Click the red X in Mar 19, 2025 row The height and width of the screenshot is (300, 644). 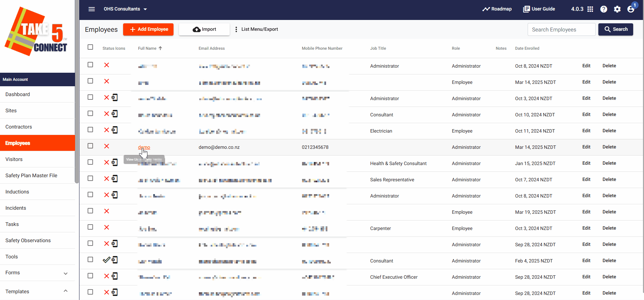click(x=107, y=211)
